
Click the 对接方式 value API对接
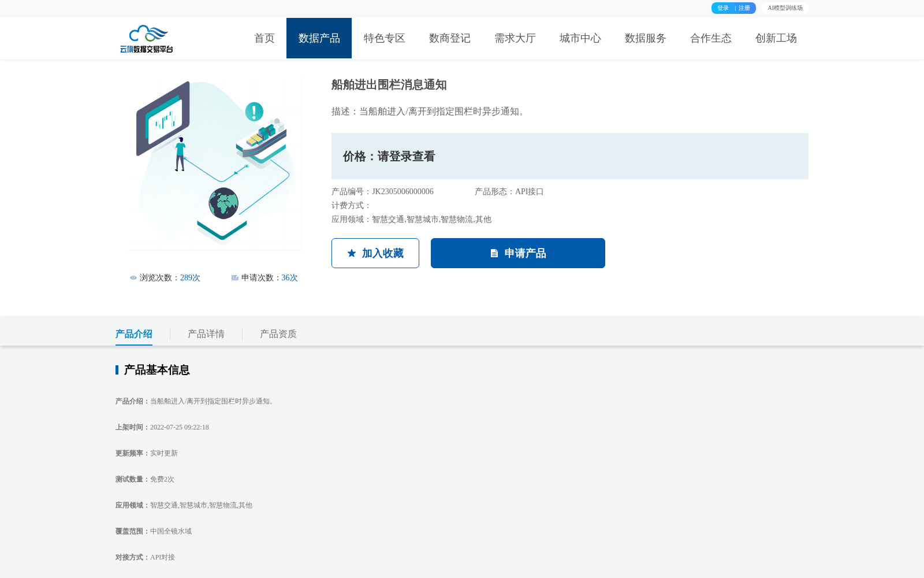162,557
